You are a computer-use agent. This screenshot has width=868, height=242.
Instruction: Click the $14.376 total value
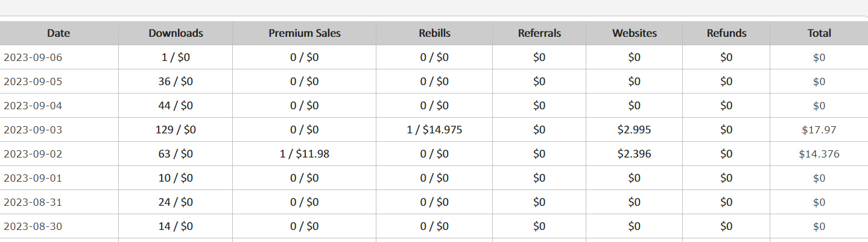[819, 154]
